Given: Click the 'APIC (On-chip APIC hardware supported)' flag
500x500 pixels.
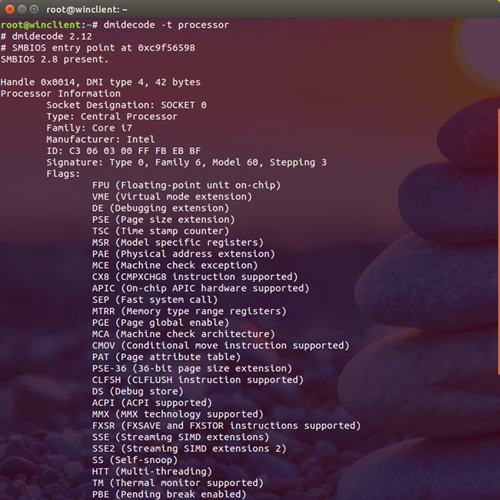Looking at the screenshot, I should coord(201,288).
